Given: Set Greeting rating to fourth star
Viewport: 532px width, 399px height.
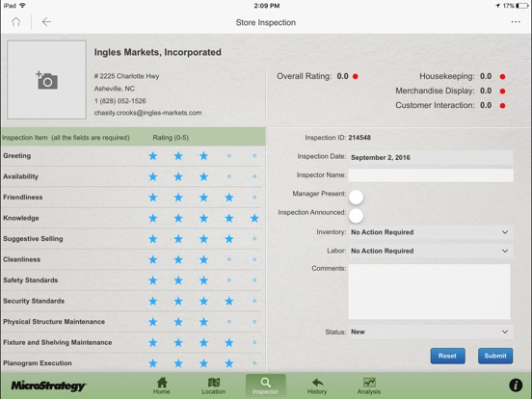Looking at the screenshot, I should [x=229, y=156].
